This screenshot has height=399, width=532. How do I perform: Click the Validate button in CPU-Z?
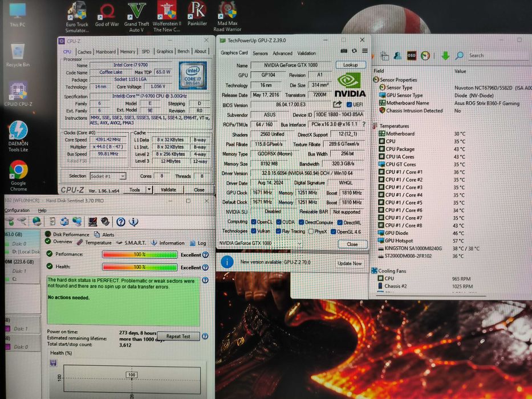pyautogui.click(x=168, y=190)
